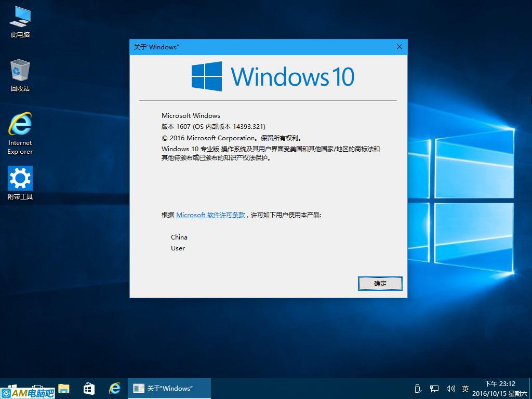Screen dimensions: 532x399
Task: Click the "Microsoft Windows" text line
Action: pos(191,116)
